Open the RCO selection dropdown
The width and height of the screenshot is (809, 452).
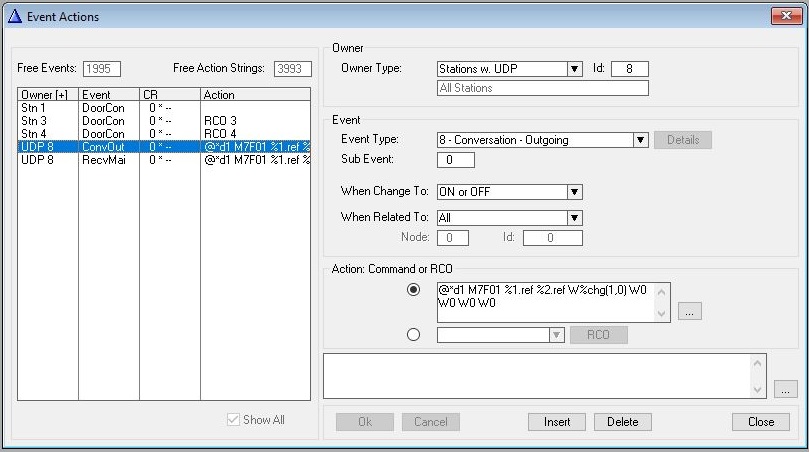tap(556, 335)
